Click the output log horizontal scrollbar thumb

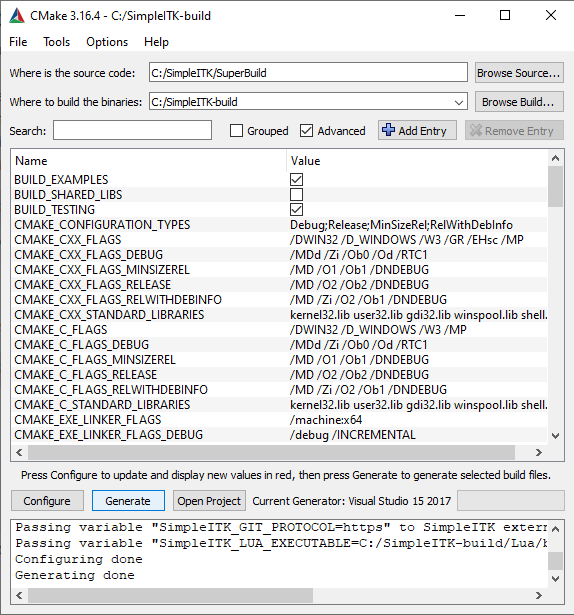click(170, 595)
